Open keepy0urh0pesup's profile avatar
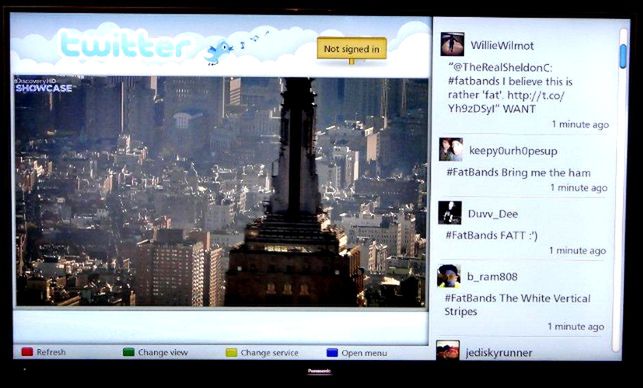643x388 pixels. click(451, 149)
